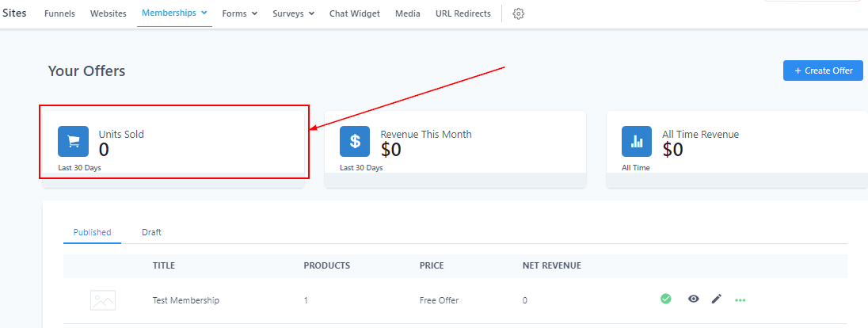Switch to the Draft tab
The width and height of the screenshot is (868, 328).
tap(152, 232)
